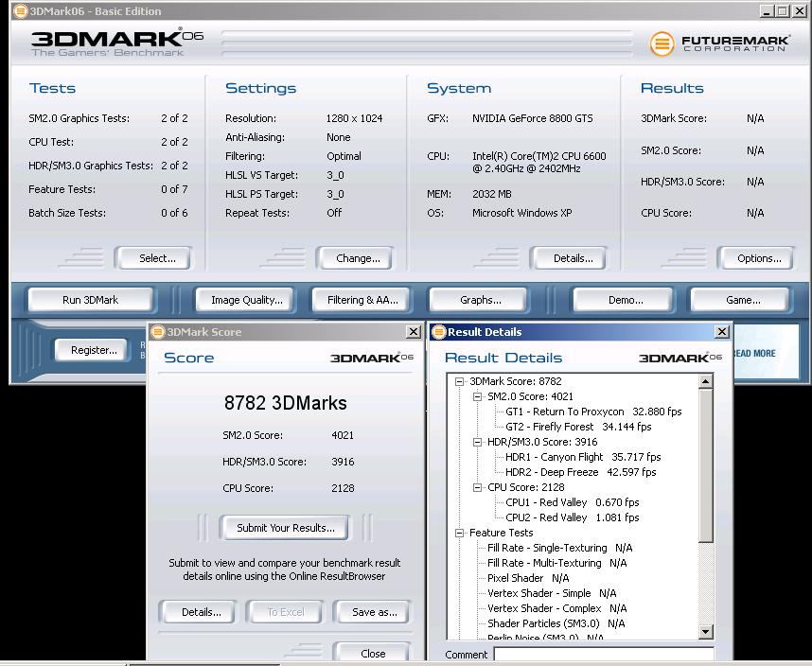
Task: Collapse the CPU Score: 2128 node
Action: point(477,487)
